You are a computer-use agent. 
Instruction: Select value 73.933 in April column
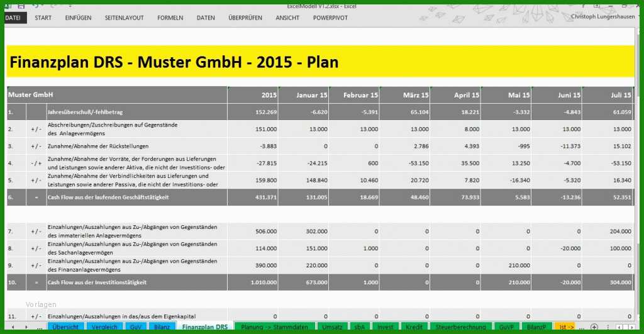click(455, 198)
